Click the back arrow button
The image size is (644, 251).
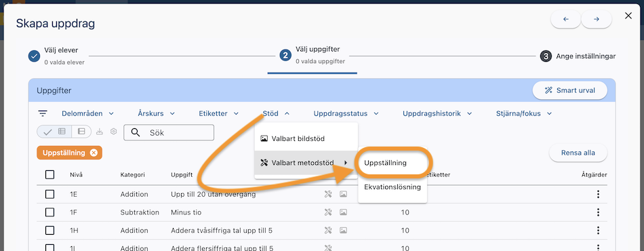tap(565, 19)
